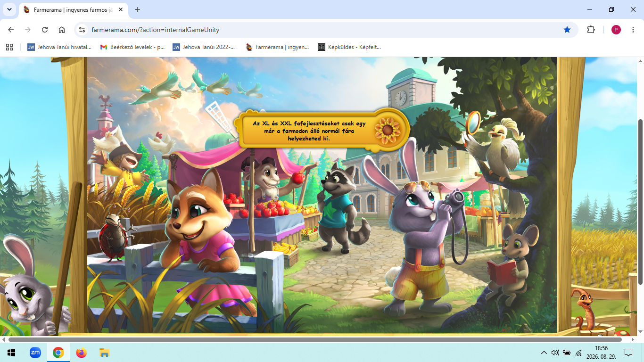Open the volume control in system tray
This screenshot has width=644, height=362.
pyautogui.click(x=555, y=353)
